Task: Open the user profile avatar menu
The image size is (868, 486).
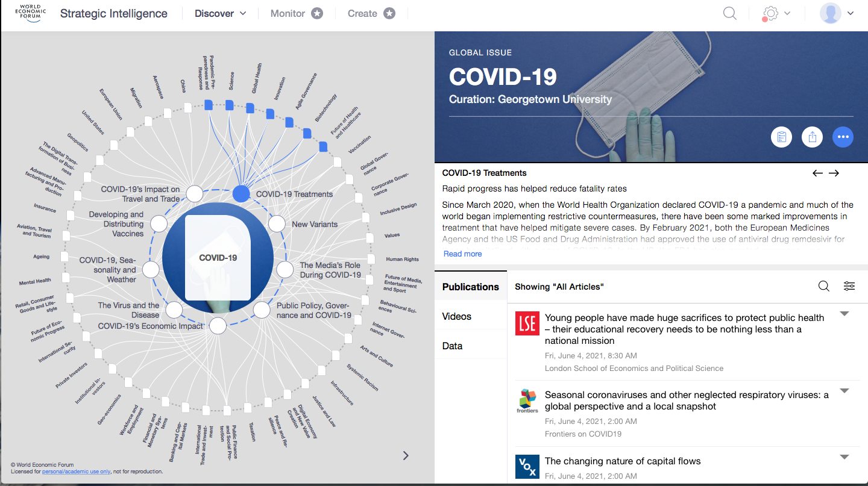Action: (830, 13)
